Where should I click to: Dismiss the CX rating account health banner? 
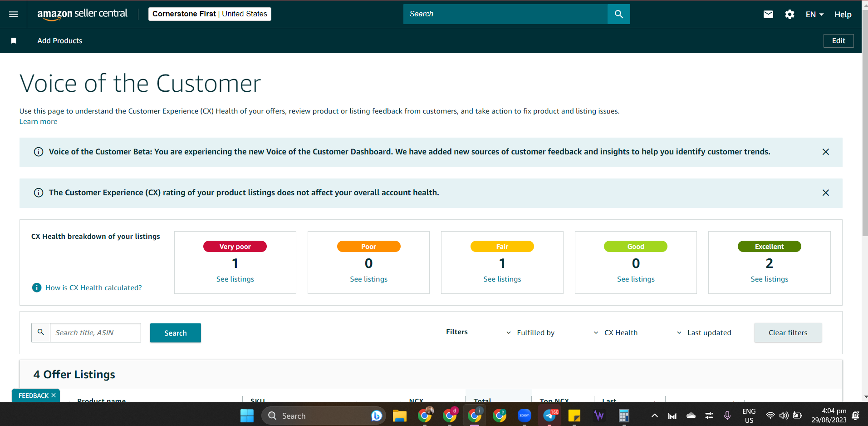coord(826,193)
